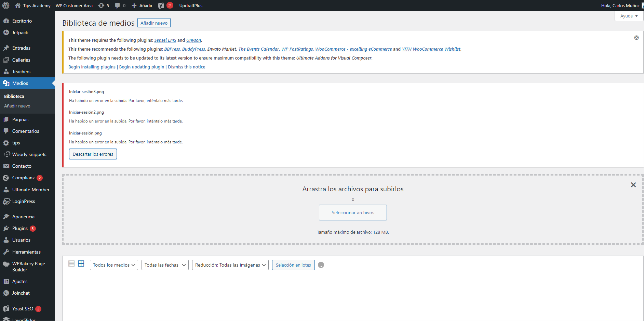This screenshot has width=644, height=321.
Task: Close the file upload drop area
Action: click(633, 185)
